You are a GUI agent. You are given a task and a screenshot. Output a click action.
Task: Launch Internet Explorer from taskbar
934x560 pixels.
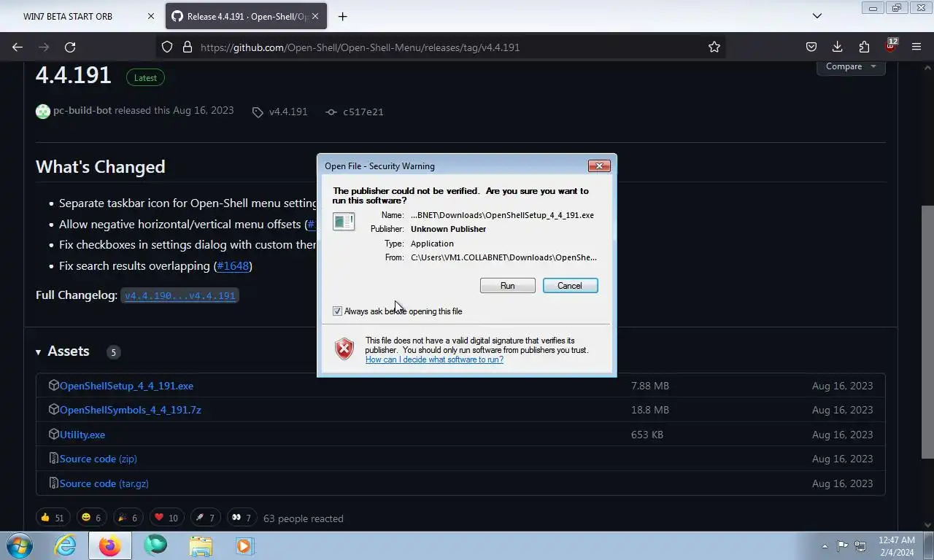[x=65, y=545]
